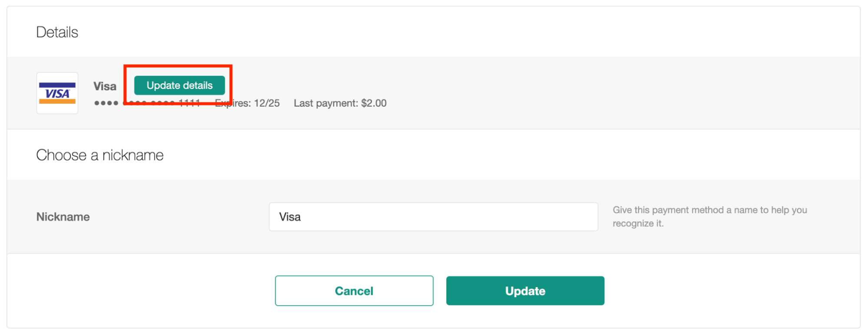This screenshot has width=868, height=334.
Task: Click the Expires 12/25 text
Action: (247, 103)
